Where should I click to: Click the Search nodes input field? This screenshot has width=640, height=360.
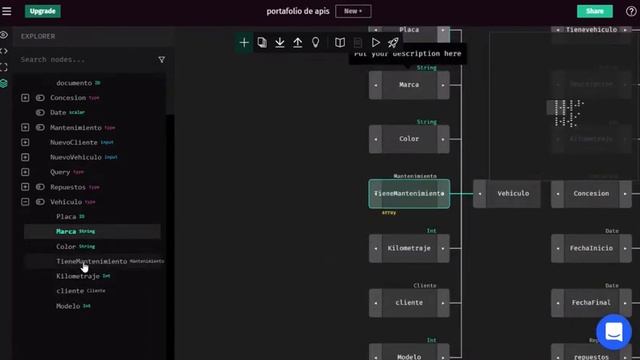tap(86, 60)
